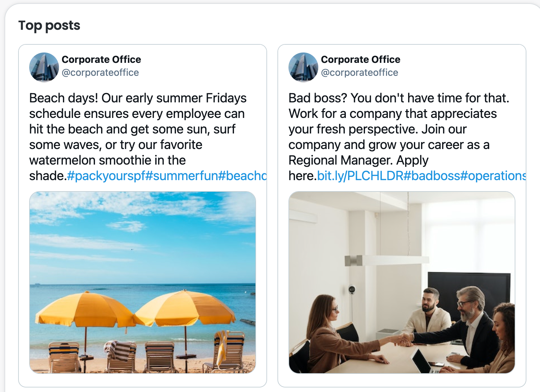
Task: Open Corporate Office name on Bad boss post
Action: tap(360, 60)
